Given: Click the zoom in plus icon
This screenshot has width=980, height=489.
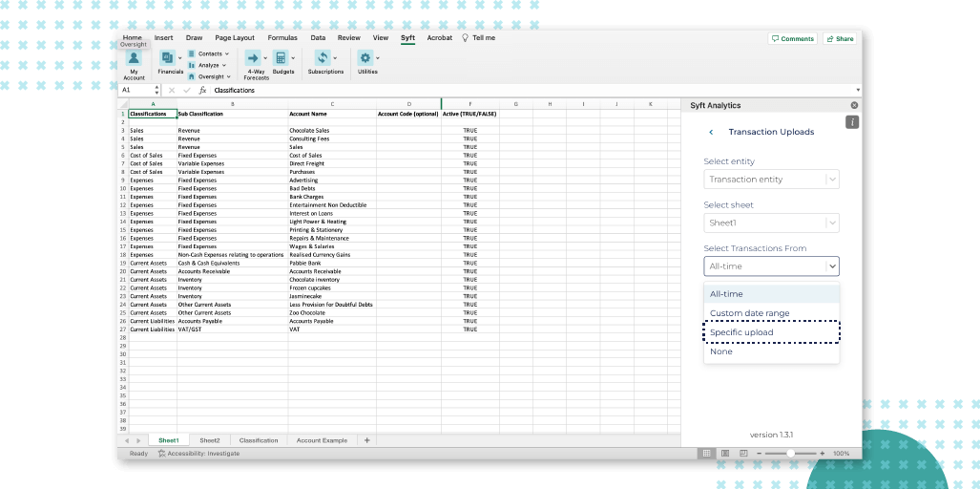Looking at the screenshot, I should tap(822, 454).
